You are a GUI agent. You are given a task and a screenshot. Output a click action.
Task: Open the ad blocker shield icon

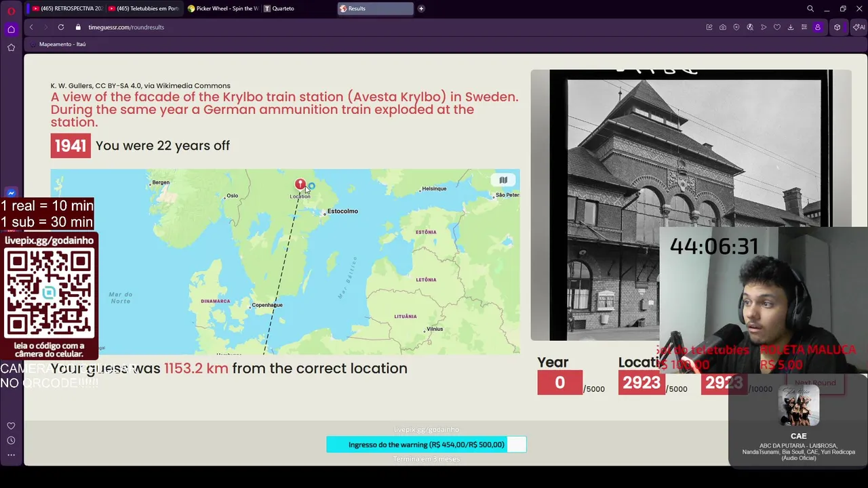tap(736, 27)
